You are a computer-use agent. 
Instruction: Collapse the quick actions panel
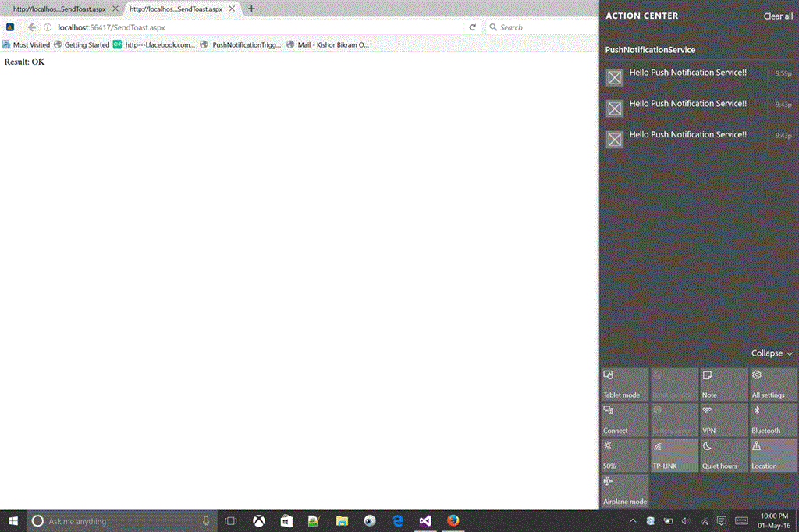point(769,353)
